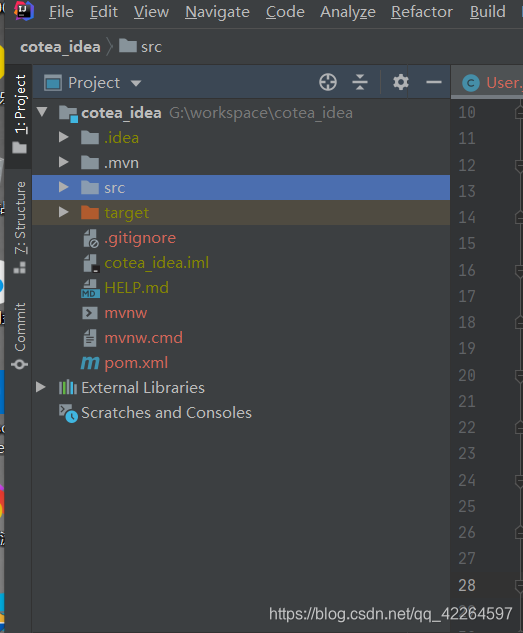The image size is (523, 633).
Task: Select the pom.xml file
Action: tap(136, 363)
